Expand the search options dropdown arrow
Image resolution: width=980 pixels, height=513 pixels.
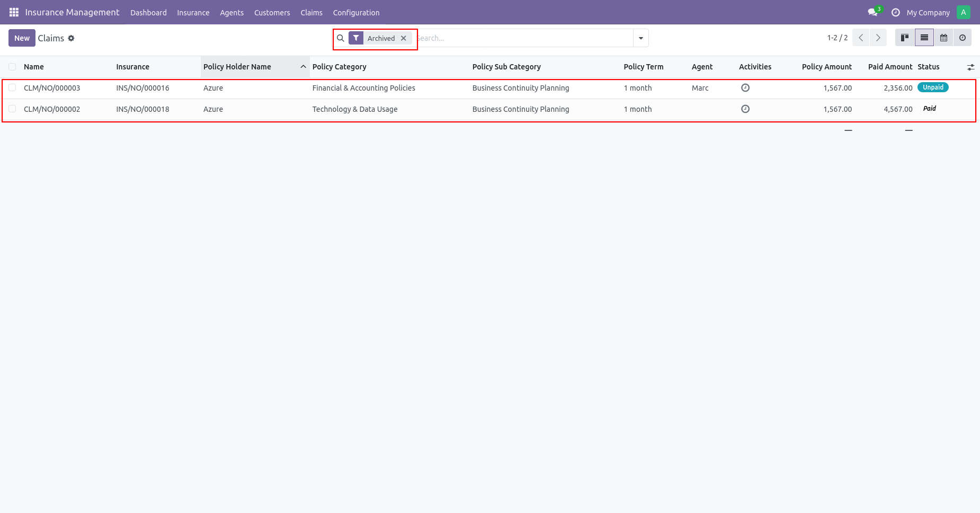point(641,38)
